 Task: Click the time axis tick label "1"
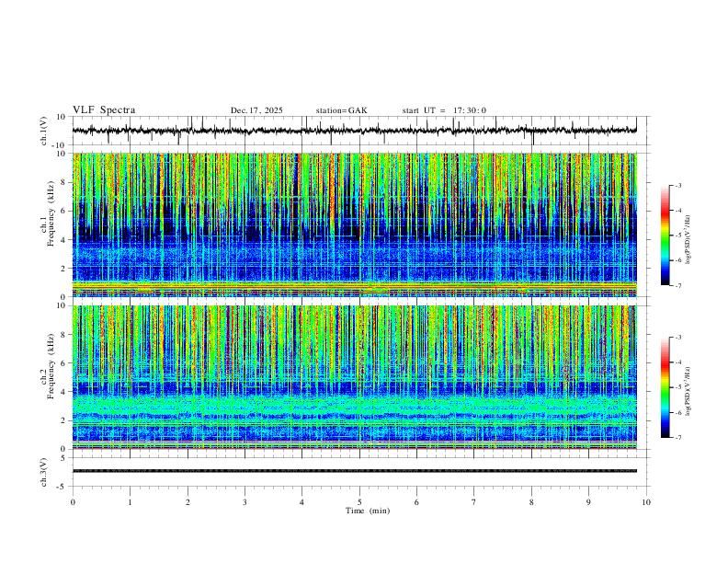(x=130, y=502)
